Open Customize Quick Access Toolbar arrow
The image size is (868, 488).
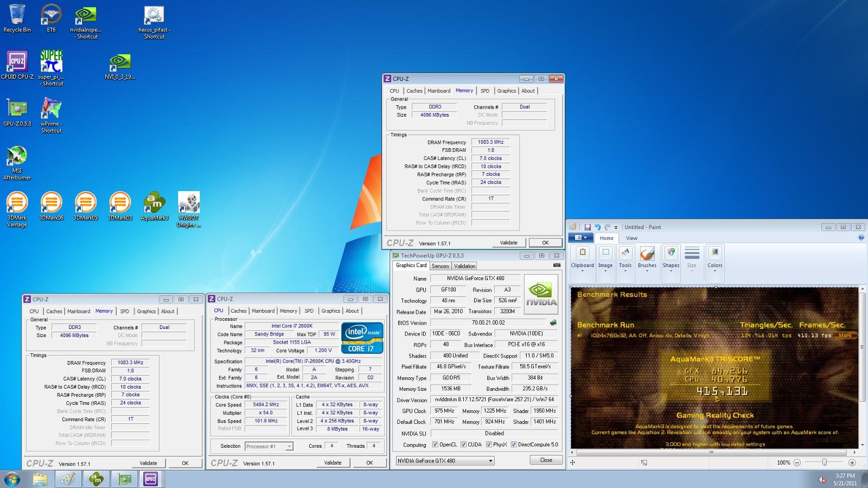tap(616, 227)
